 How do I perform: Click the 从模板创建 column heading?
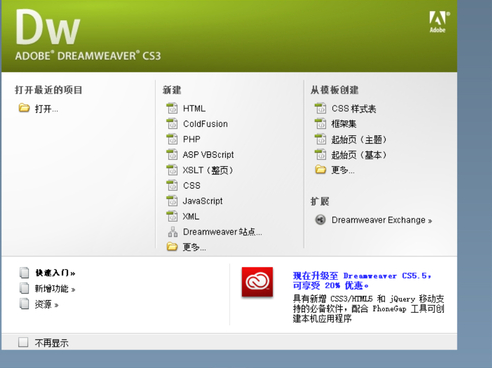[335, 90]
